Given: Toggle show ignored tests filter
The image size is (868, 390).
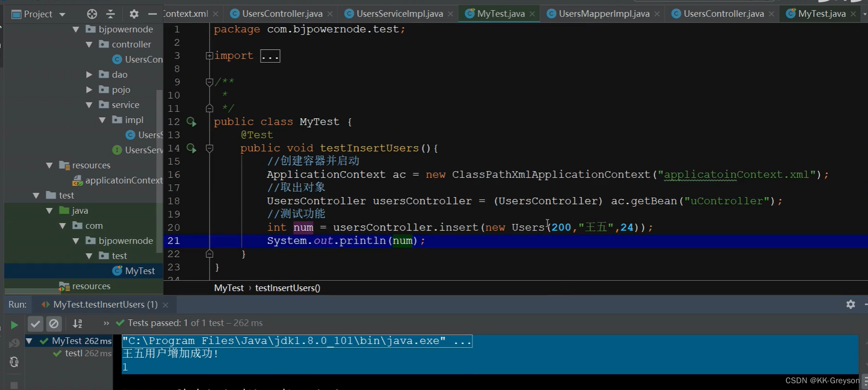Looking at the screenshot, I should 54,324.
